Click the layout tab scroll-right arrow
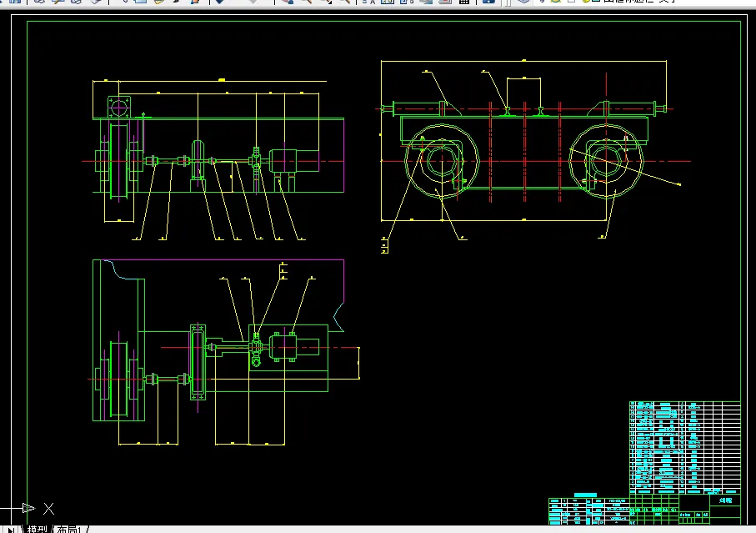The width and height of the screenshot is (756, 533). (11, 530)
